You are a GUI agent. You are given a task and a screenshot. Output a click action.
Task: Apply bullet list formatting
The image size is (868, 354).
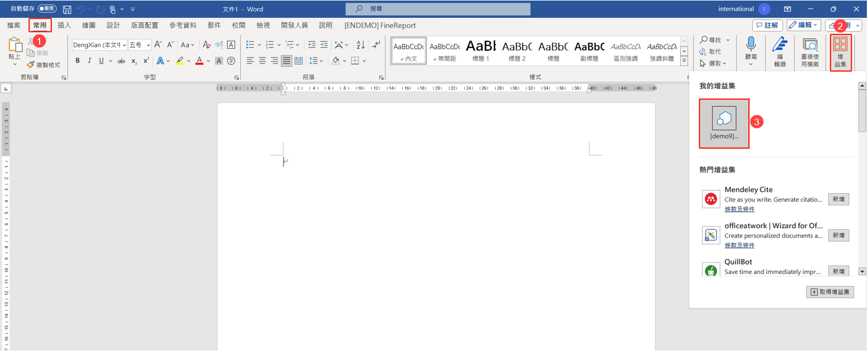click(x=250, y=45)
